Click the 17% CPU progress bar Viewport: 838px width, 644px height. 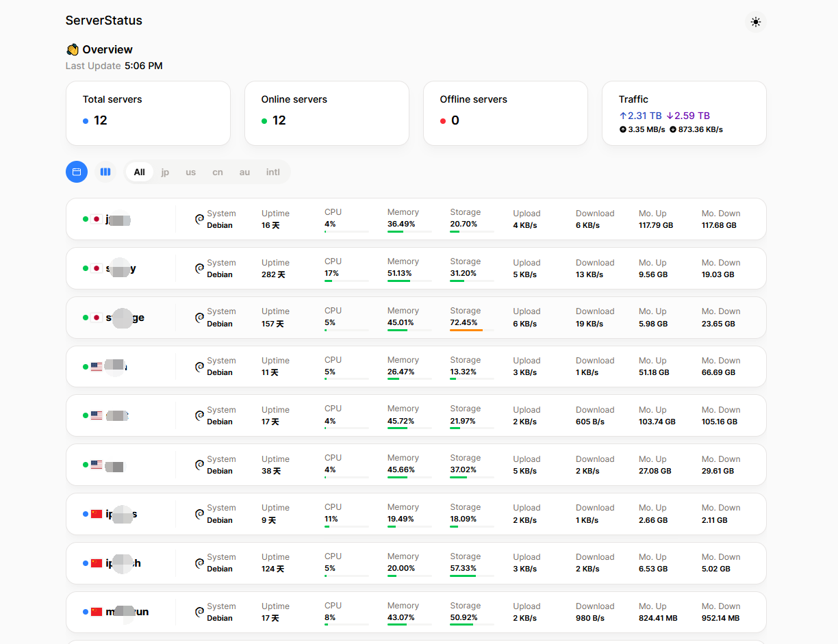pos(346,281)
